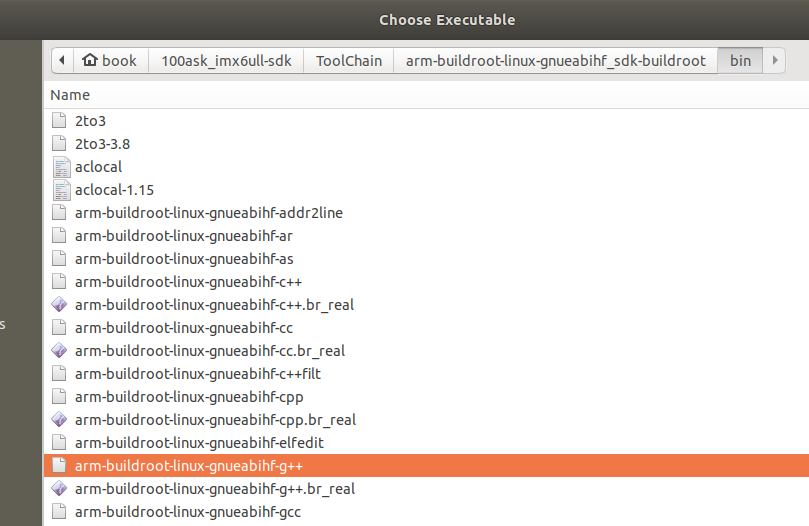Open arm-buildroot-linux-gnueabihf_sdk-buildroot path segment
This screenshot has width=809, height=526.
coord(556,61)
